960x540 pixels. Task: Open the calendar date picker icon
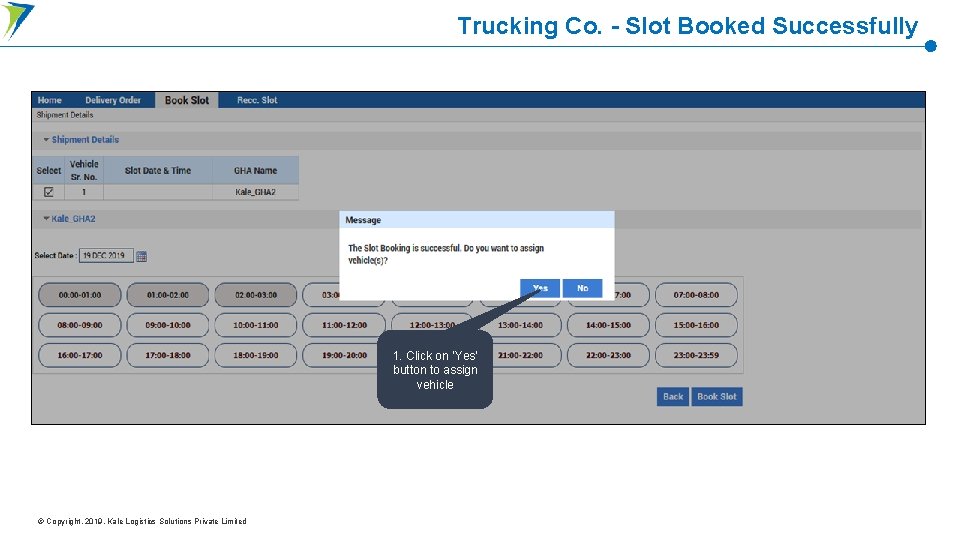coord(141,256)
